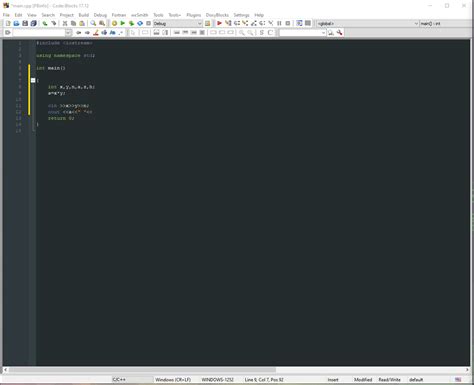Click the 'using namespace std;' line
Screen dimensions: 474x385
[x=66, y=55]
